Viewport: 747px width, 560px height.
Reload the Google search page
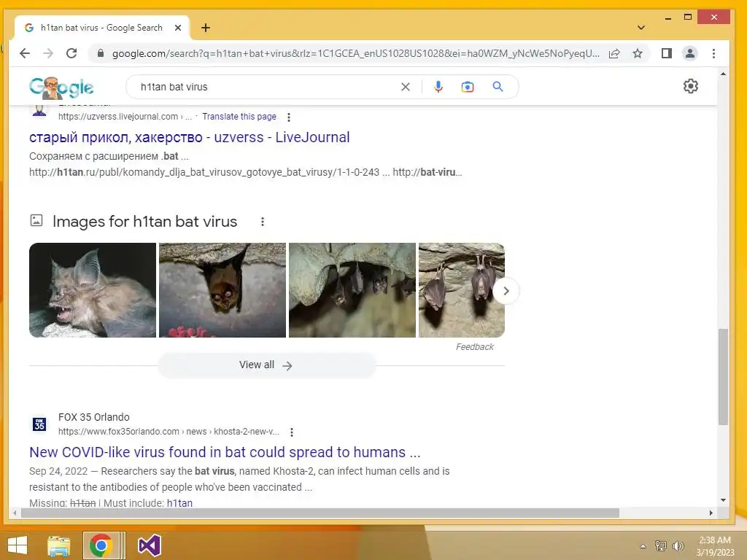pos(71,53)
